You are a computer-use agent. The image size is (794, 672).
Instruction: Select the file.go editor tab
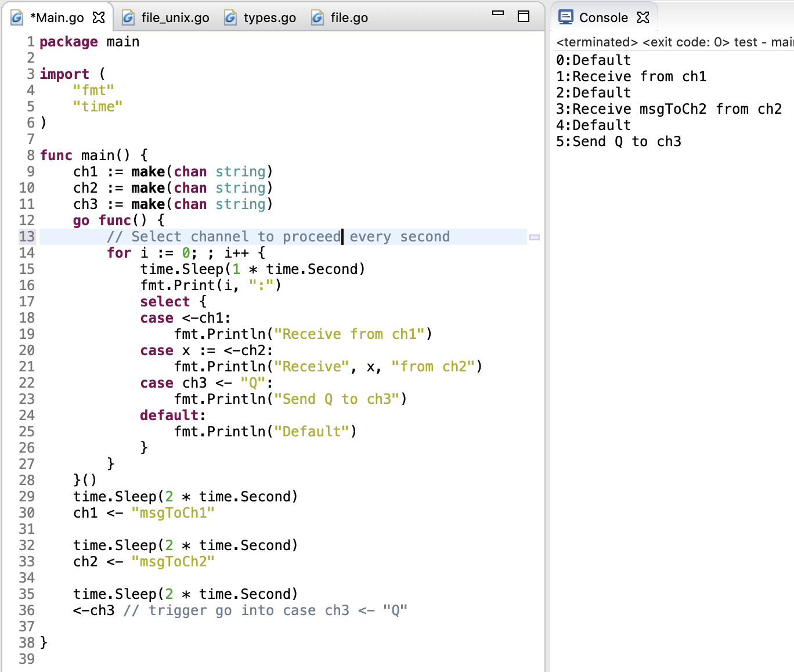point(349,18)
